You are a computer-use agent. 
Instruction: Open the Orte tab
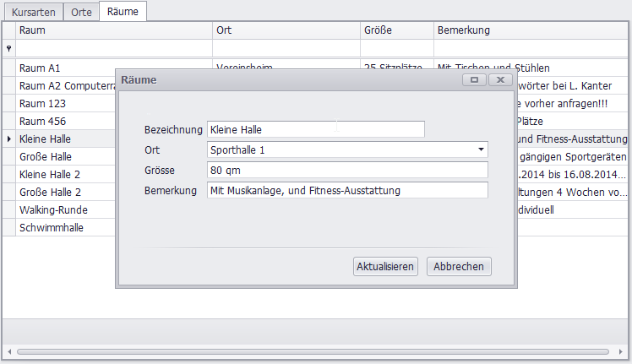coord(81,11)
